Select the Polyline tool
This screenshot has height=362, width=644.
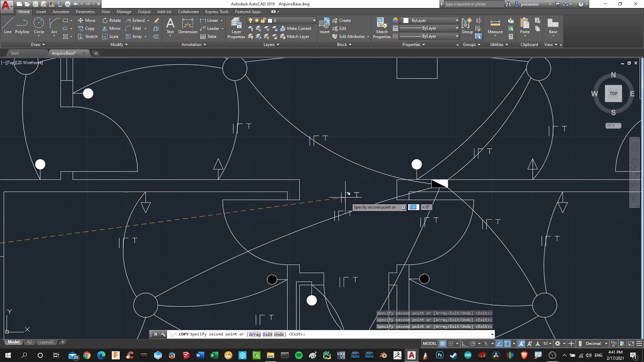[x=22, y=26]
